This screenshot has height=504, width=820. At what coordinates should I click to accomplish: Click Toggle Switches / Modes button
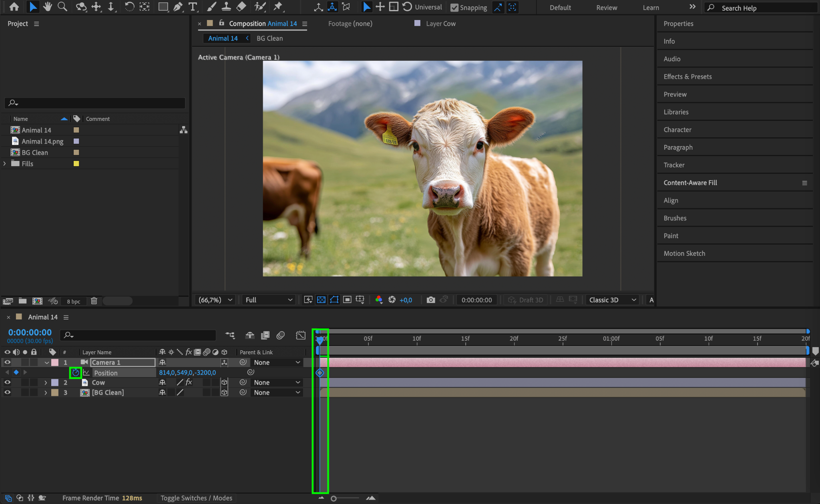tap(196, 498)
